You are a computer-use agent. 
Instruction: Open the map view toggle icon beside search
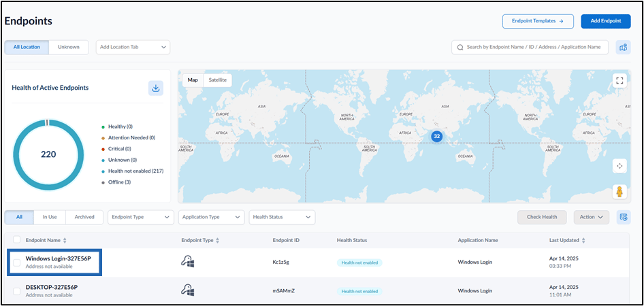[623, 47]
